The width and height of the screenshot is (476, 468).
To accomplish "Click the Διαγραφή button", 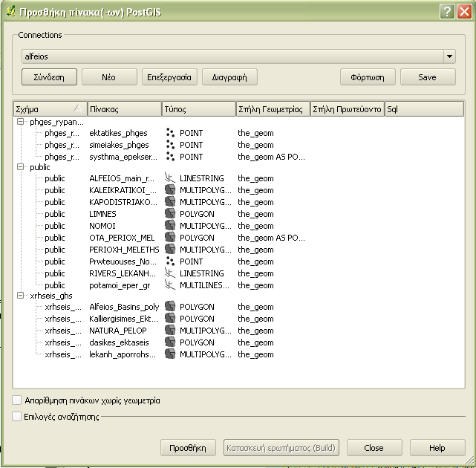I will click(x=229, y=77).
